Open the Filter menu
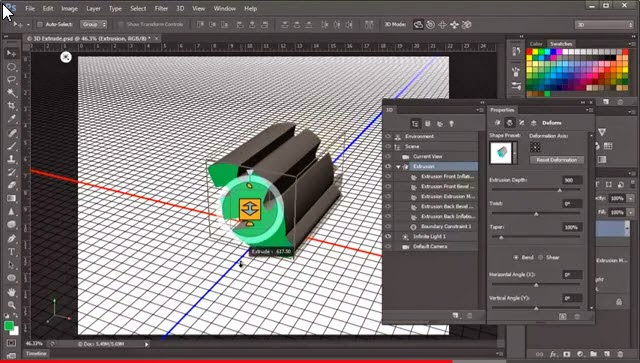Viewport: 640px width, 363px height. click(x=161, y=8)
